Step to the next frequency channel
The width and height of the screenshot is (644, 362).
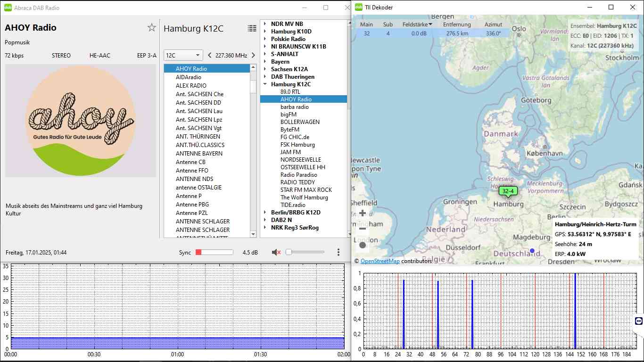click(x=253, y=55)
